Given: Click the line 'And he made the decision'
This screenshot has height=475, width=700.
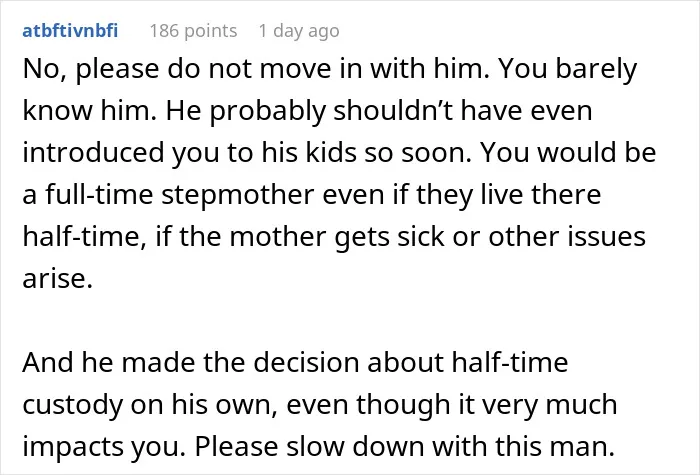Looking at the screenshot, I should pyautogui.click(x=295, y=362).
